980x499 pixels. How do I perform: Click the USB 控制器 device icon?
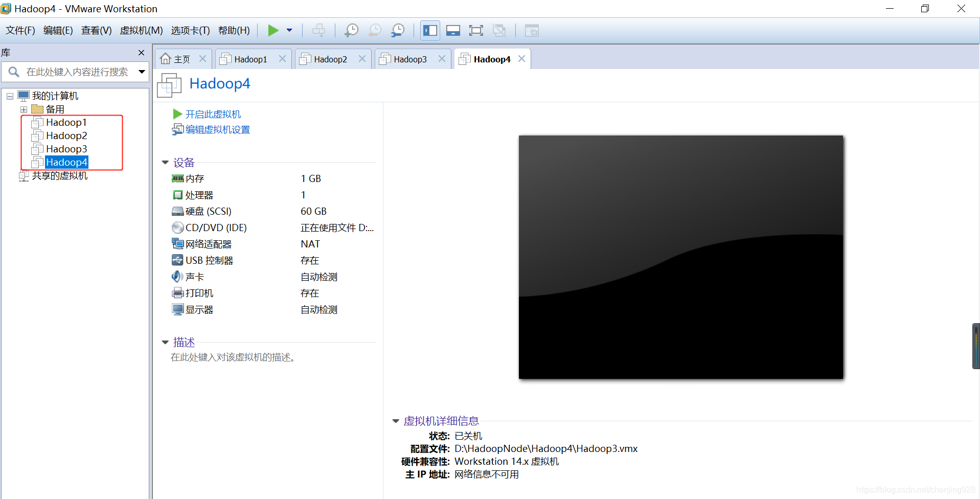177,260
